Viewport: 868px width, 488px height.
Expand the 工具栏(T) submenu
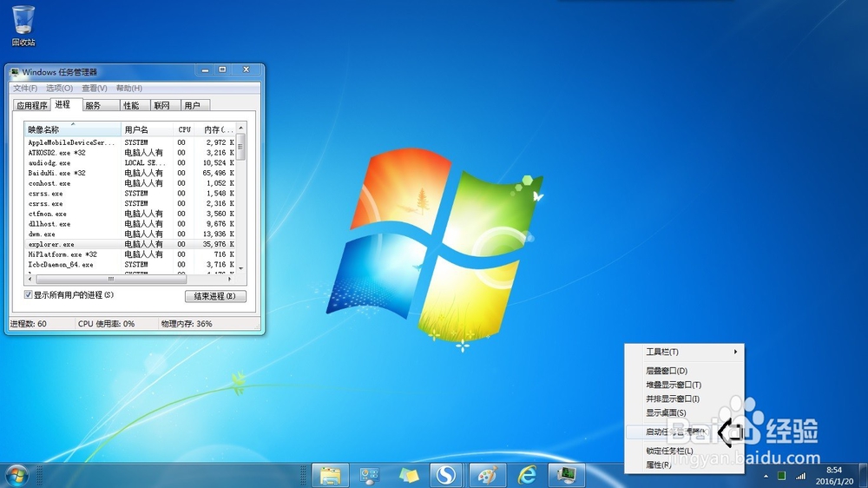[684, 352]
